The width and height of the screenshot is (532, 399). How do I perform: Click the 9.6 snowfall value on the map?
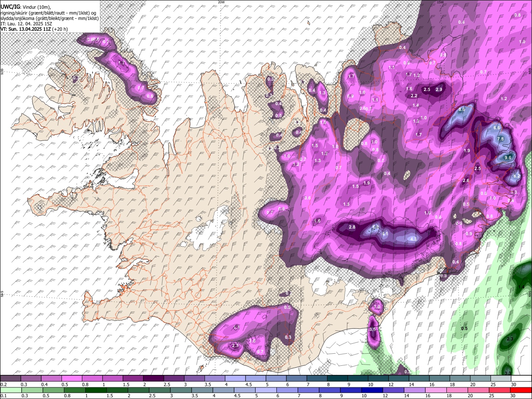(x=508, y=158)
